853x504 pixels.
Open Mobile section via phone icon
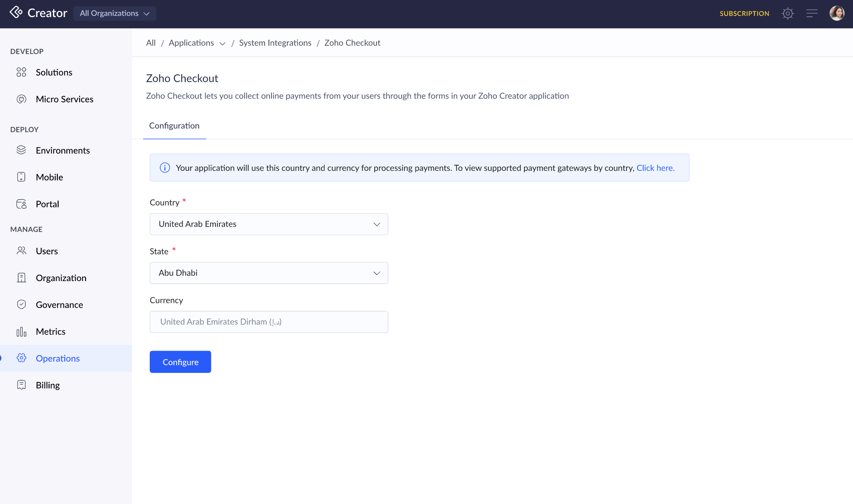pos(22,177)
